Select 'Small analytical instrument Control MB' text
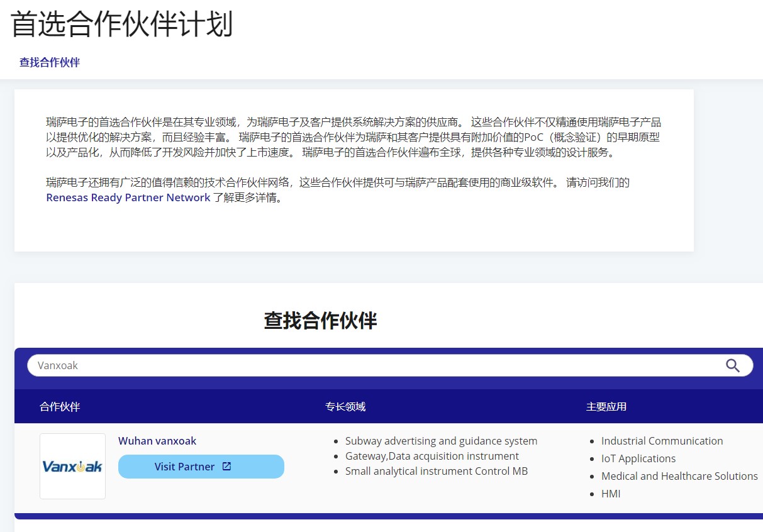Screen dimensions: 763x532 [x=437, y=471]
